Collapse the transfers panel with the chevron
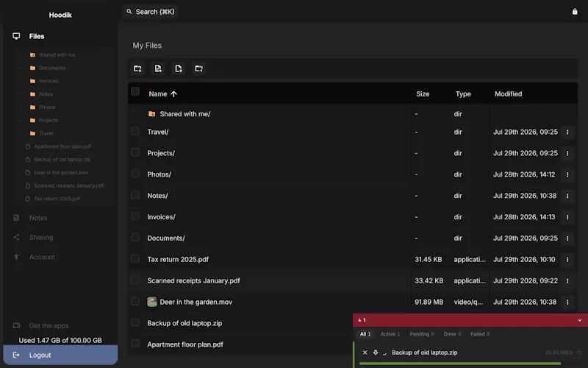The height and width of the screenshot is (368, 588). coord(580,320)
